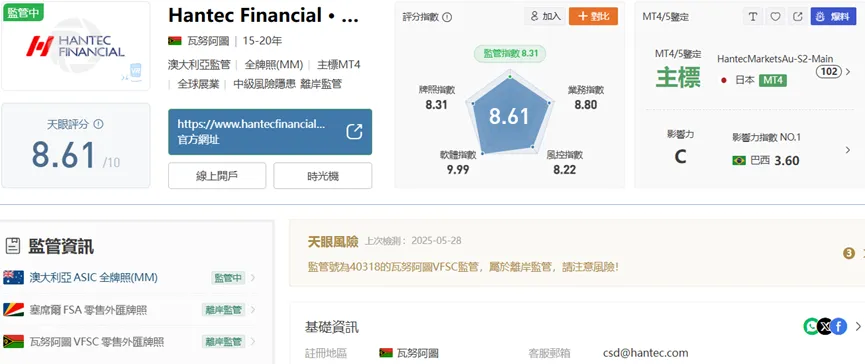Click the 主標MT4 tag
Image resolution: width=865 pixels, height=364 pixels.
pyautogui.click(x=338, y=65)
